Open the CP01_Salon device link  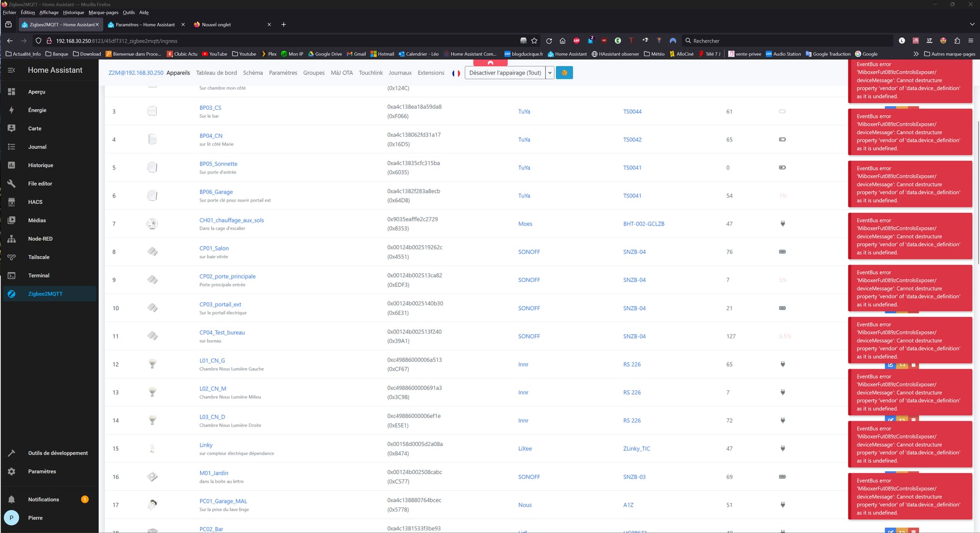[214, 249]
